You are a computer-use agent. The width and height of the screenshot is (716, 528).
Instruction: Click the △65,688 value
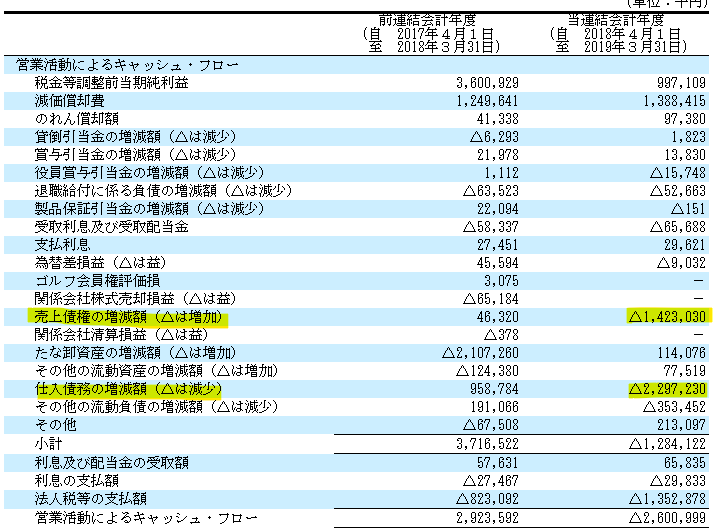(x=678, y=227)
